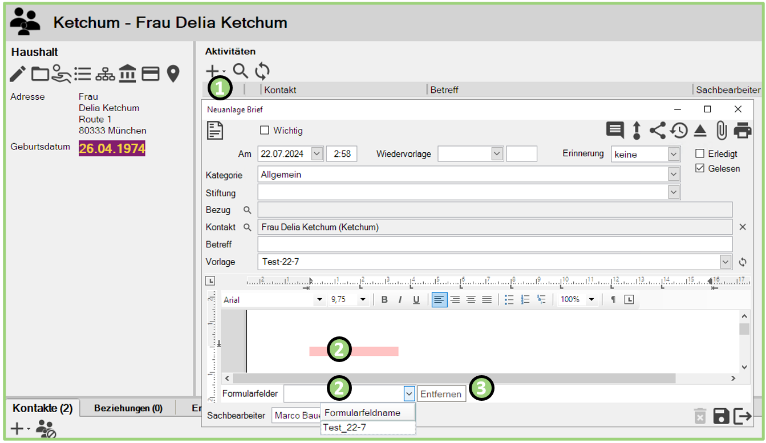Refresh the Aktivitäten list

click(x=262, y=71)
